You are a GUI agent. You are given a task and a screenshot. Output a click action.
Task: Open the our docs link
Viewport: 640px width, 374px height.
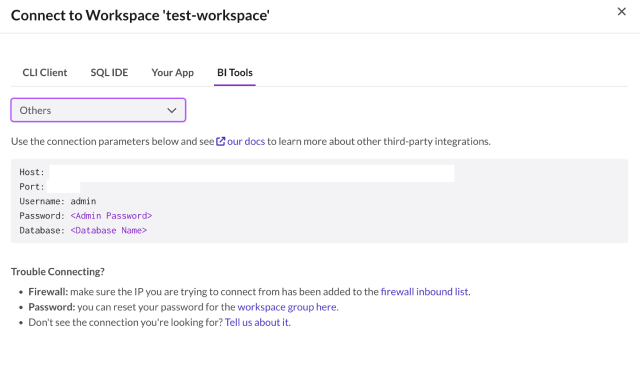[246, 141]
